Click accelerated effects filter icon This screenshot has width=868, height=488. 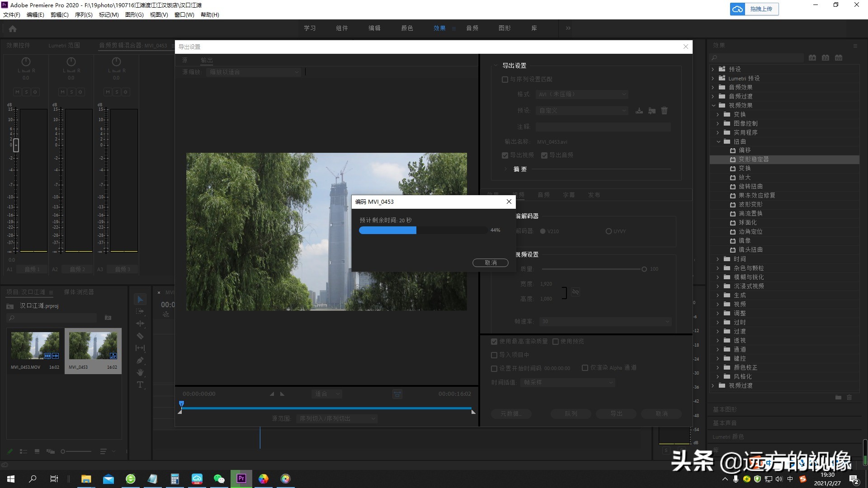[812, 58]
